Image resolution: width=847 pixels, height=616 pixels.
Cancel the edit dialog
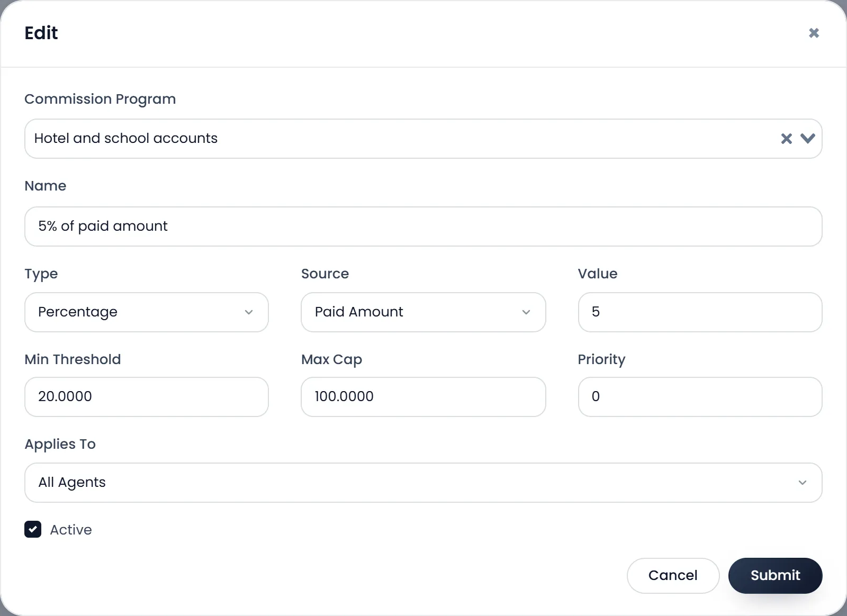pyautogui.click(x=673, y=576)
